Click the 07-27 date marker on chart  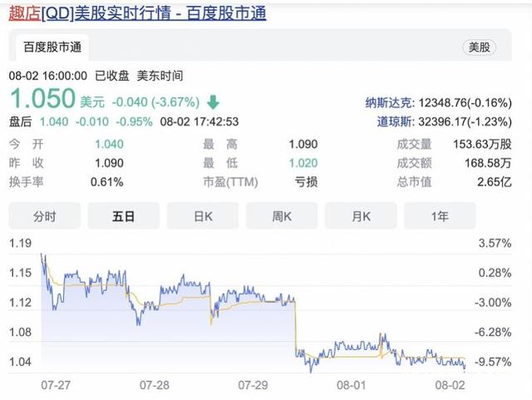coord(57,386)
